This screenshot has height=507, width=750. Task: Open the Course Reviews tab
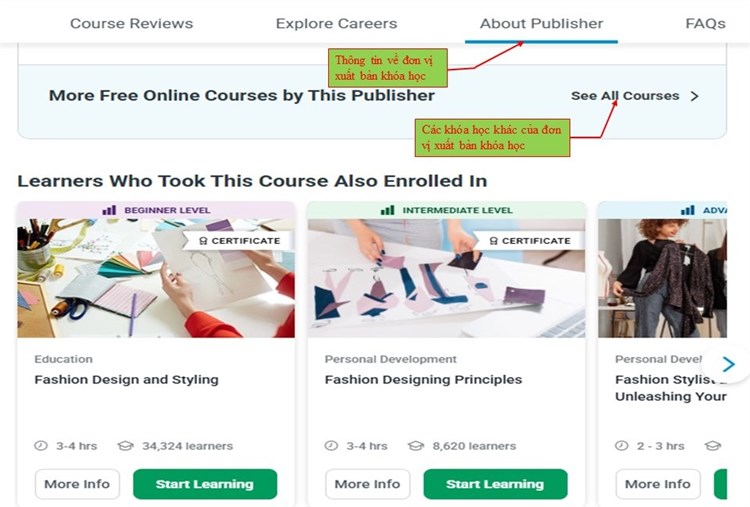(x=132, y=23)
